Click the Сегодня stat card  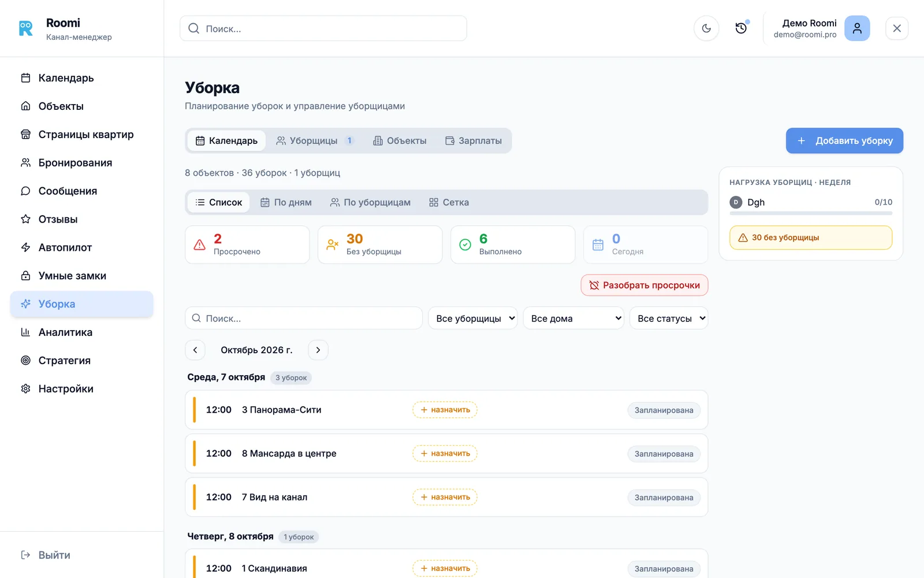[x=646, y=244]
